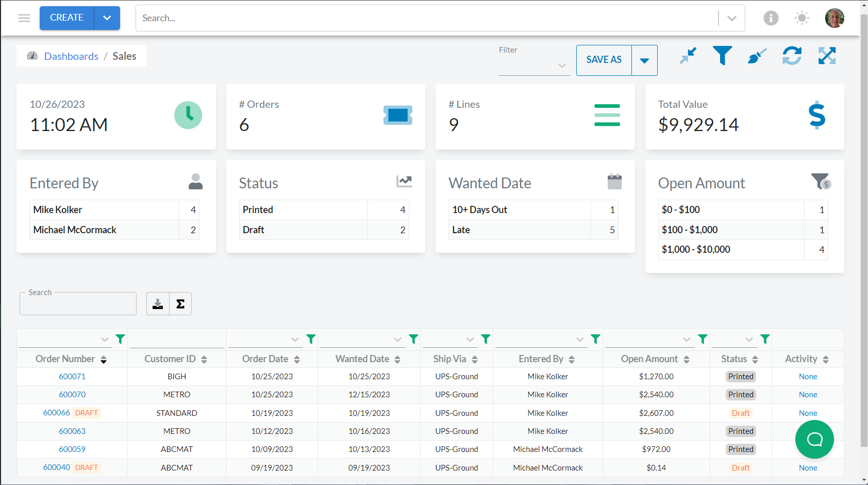This screenshot has width=868, height=485.
Task: Expand the dashboard to fullscreen
Action: pyautogui.click(x=827, y=56)
